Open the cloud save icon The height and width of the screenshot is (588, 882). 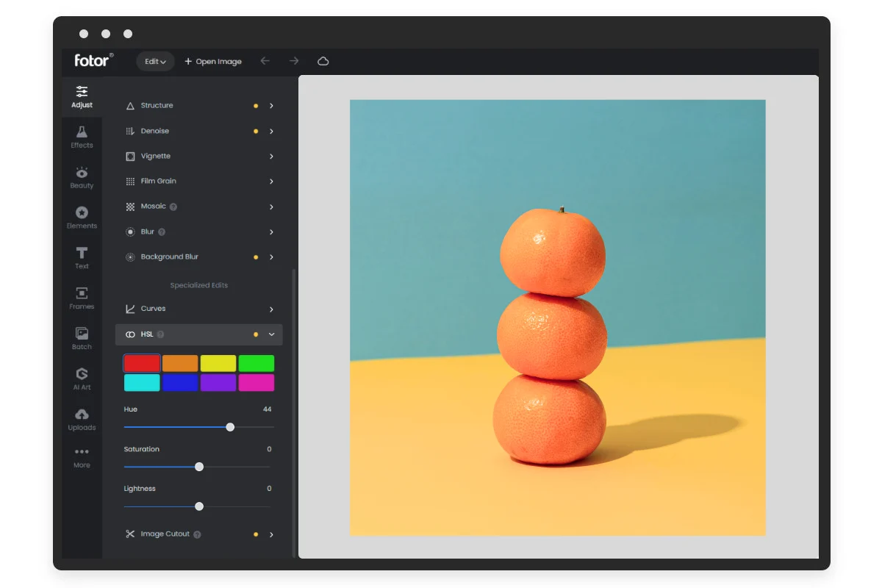323,62
